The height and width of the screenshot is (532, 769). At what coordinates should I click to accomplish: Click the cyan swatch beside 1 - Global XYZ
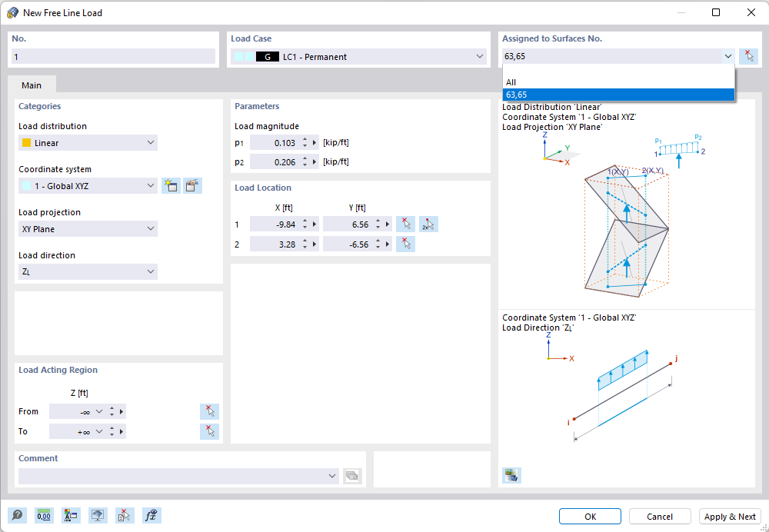point(26,186)
